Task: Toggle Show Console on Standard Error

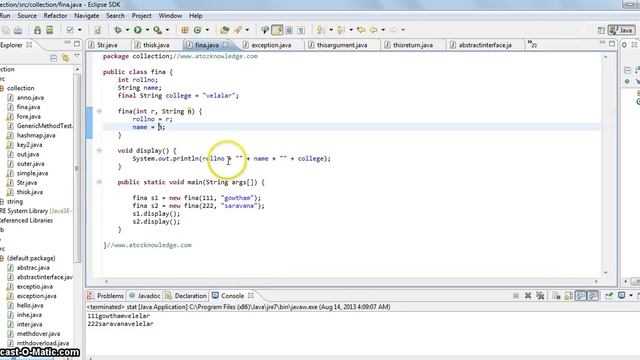Action: (593, 296)
